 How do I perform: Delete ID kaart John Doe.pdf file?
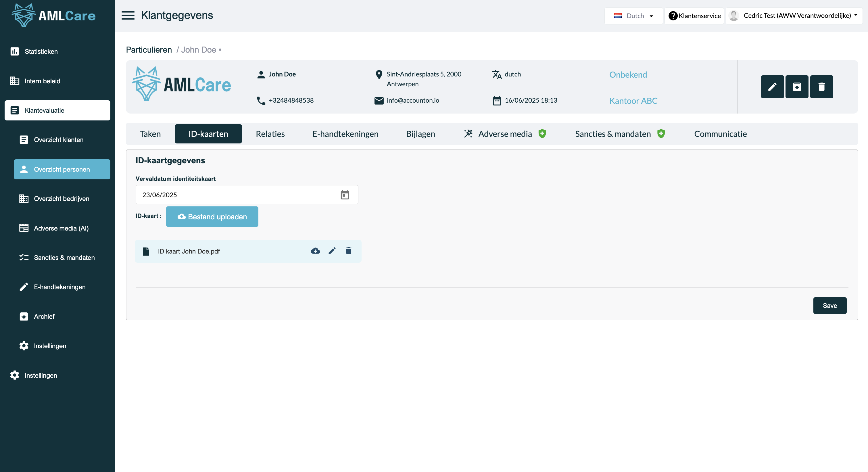click(x=349, y=251)
